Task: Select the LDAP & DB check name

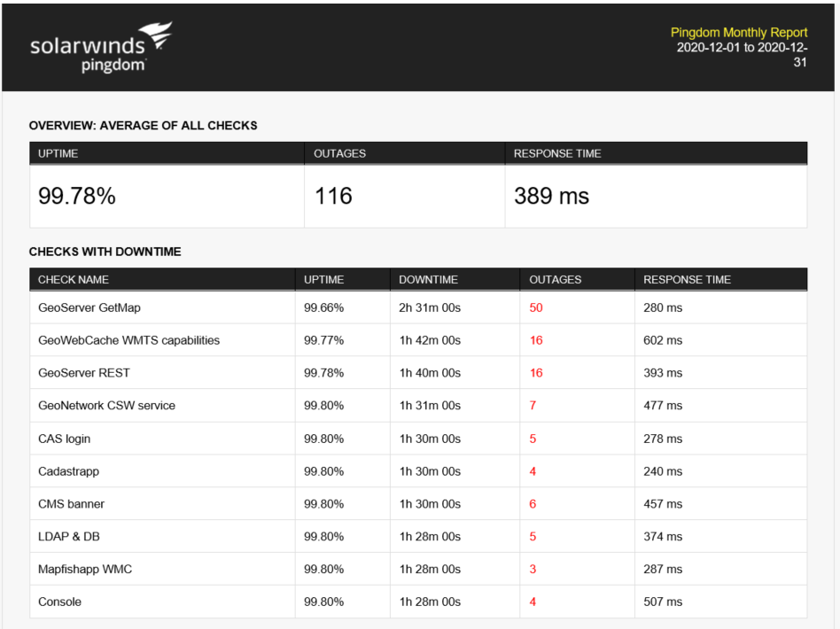Action: 68,537
